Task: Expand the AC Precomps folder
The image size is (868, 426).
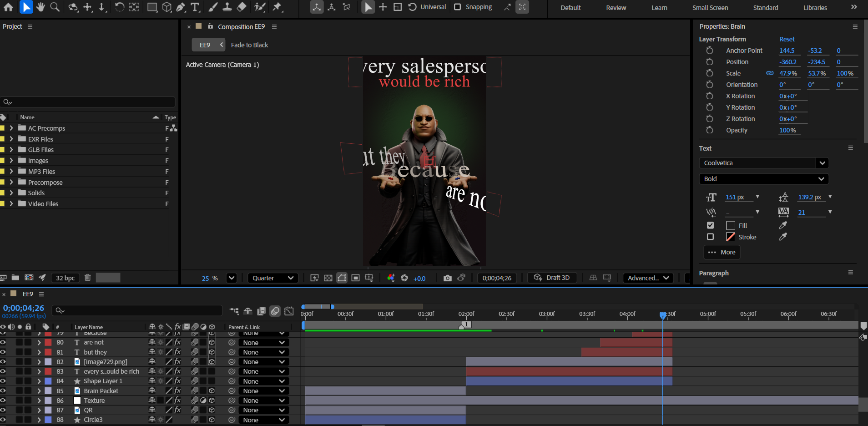Action: 11,128
